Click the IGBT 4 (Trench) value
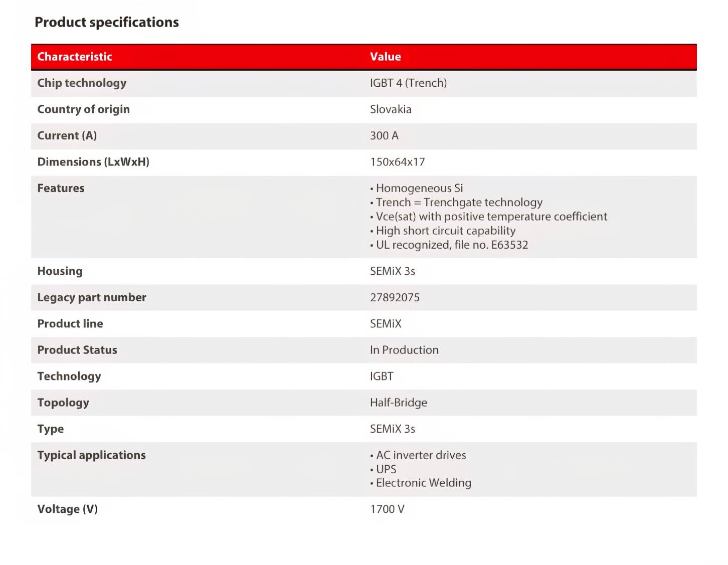 408,83
